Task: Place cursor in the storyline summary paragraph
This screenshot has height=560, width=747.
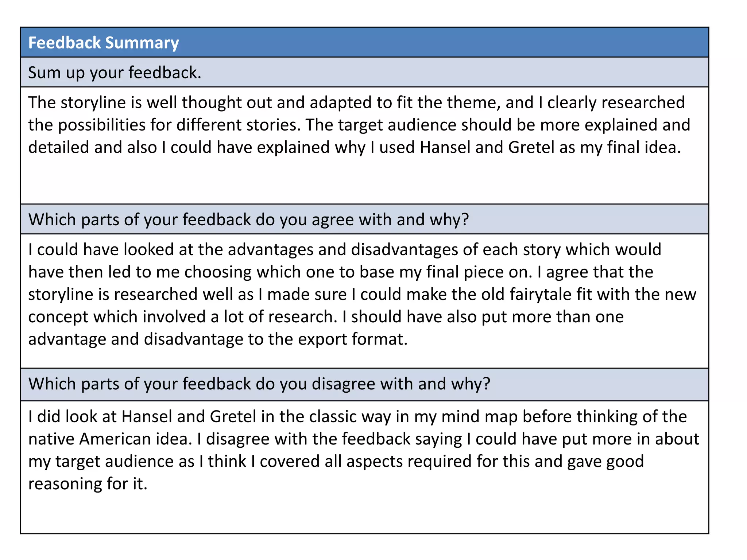Action: click(x=359, y=125)
